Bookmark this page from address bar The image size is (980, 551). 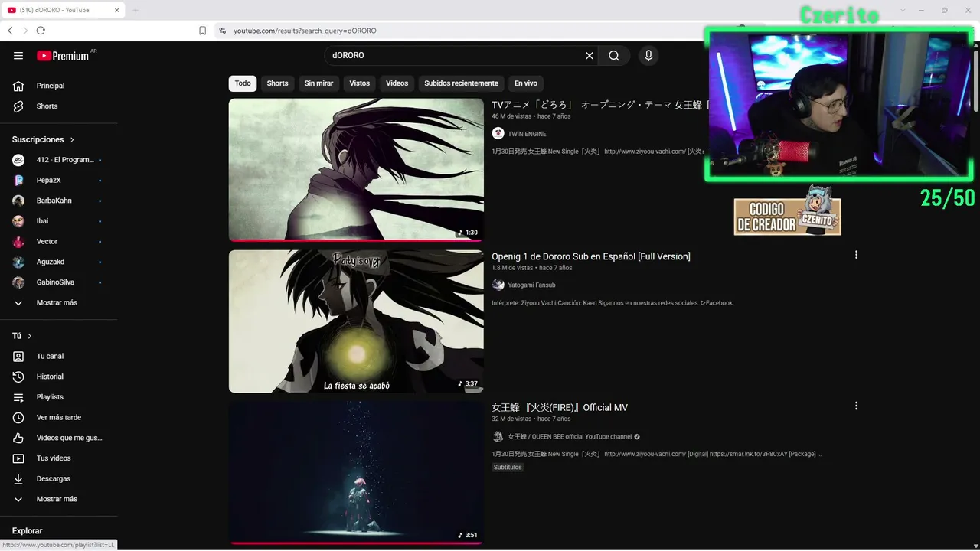[202, 31]
